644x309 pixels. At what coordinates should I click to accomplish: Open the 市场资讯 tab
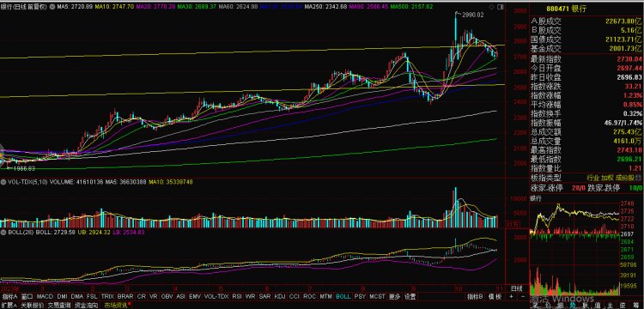pos(117,306)
